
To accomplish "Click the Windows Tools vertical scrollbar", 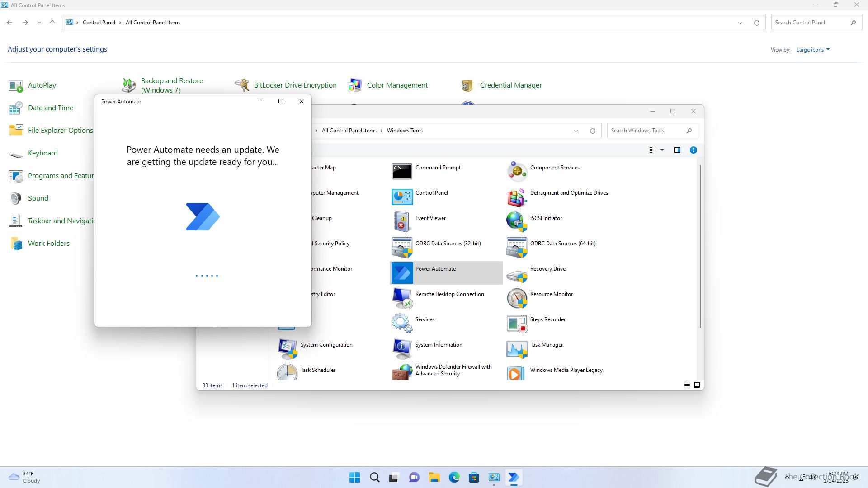I will 700,246.
